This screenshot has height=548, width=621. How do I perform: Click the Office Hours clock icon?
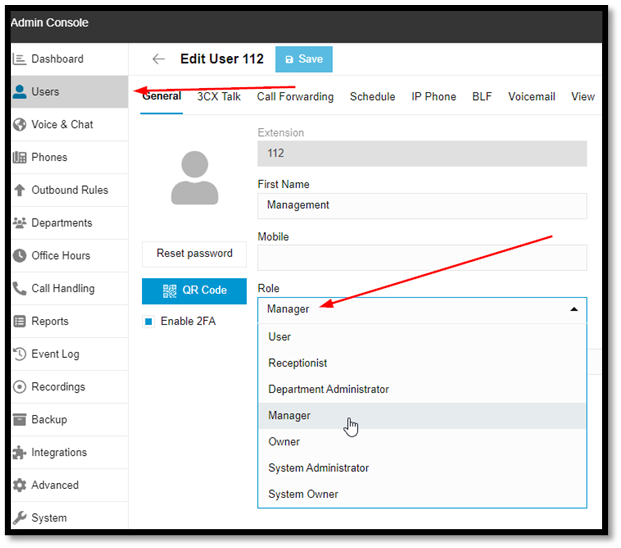19,256
